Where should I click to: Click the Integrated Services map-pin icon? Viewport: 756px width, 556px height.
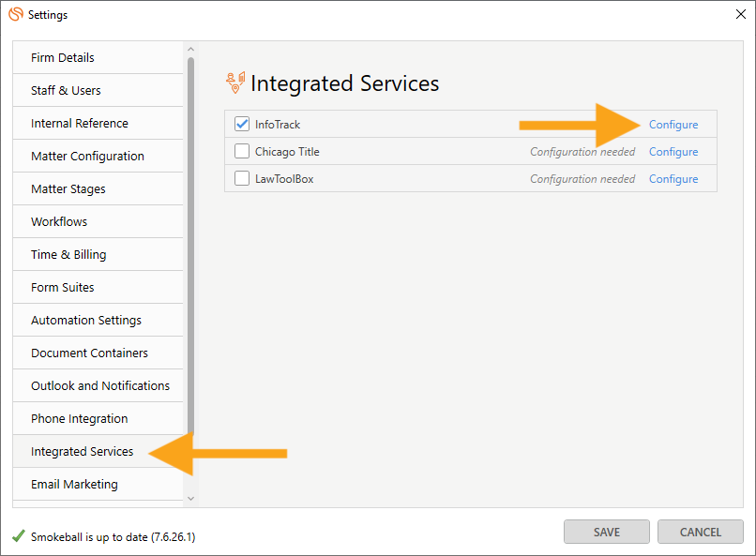(235, 83)
